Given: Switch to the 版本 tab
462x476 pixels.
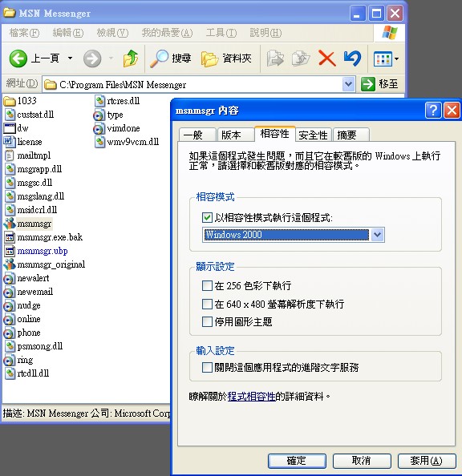Looking at the screenshot, I should (x=236, y=135).
